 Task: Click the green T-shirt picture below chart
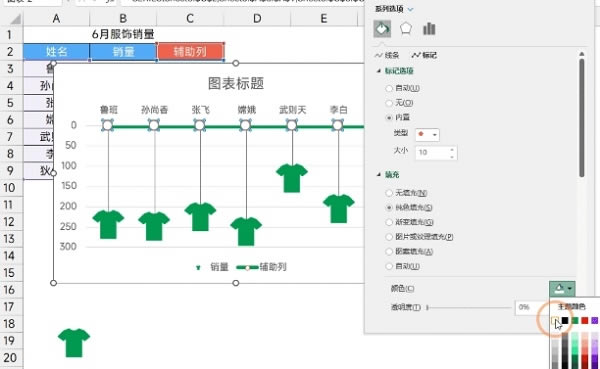point(74,343)
